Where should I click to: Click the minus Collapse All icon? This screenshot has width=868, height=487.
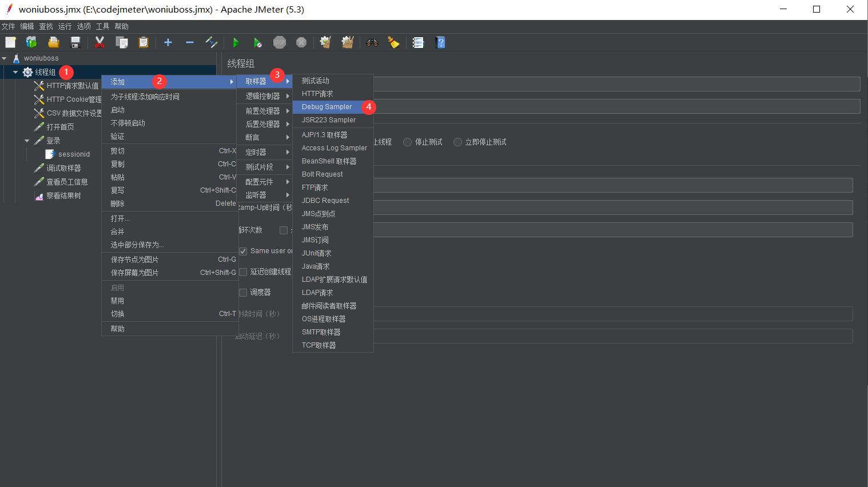click(190, 42)
